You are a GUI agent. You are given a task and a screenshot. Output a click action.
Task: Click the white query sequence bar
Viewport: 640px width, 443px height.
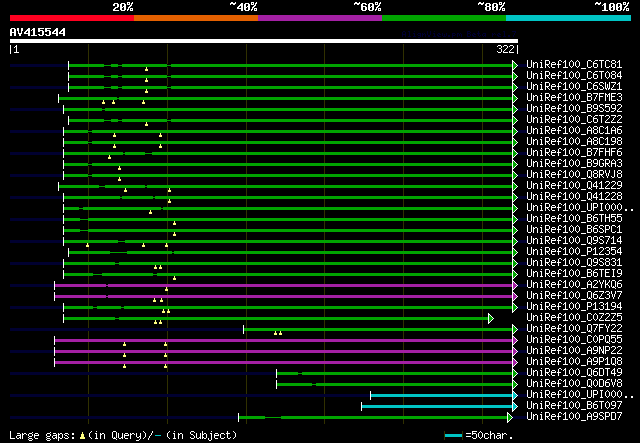(x=263, y=41)
